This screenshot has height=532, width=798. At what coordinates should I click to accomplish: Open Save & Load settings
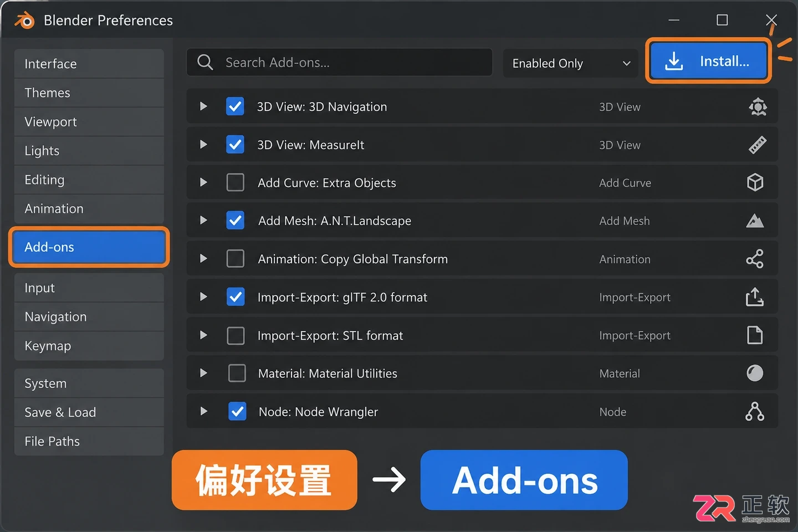pos(89,412)
